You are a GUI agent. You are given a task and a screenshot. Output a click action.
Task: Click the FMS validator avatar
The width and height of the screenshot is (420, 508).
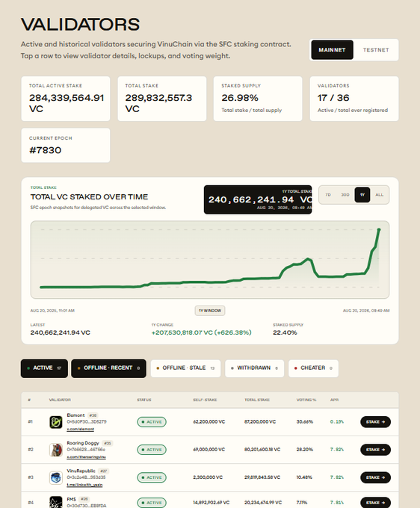point(56,502)
